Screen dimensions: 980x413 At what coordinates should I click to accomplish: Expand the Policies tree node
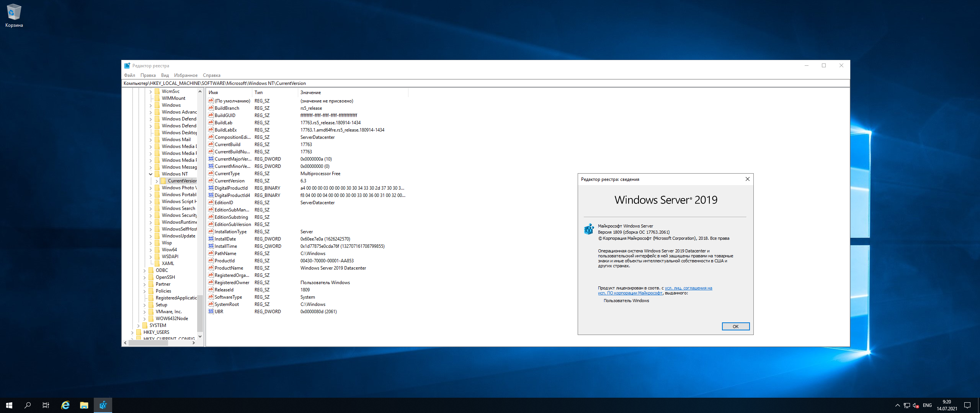coord(144,291)
